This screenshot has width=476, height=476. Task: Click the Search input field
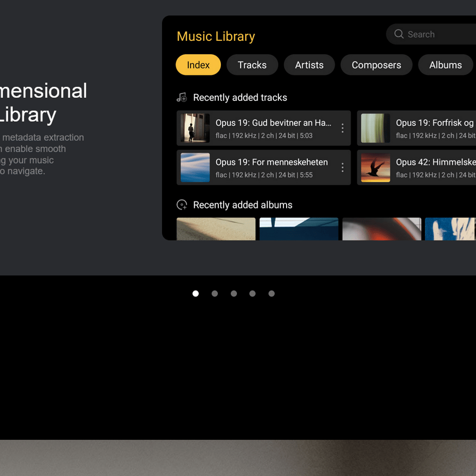pyautogui.click(x=431, y=34)
